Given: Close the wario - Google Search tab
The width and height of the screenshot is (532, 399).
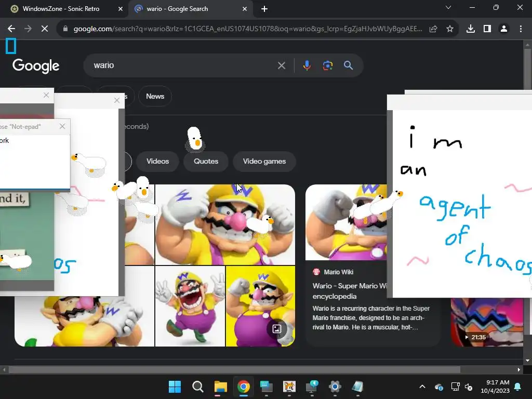Looking at the screenshot, I should (x=245, y=9).
